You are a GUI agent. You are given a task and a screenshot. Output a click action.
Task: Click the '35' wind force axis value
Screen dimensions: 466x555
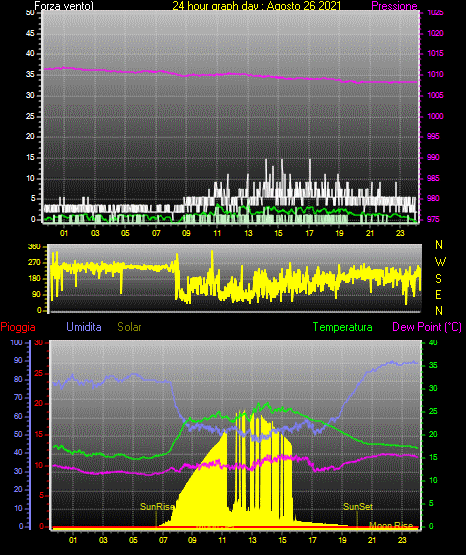coord(30,74)
